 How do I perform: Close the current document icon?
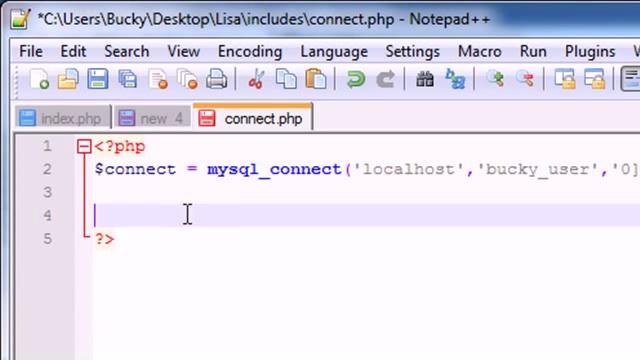point(158,79)
